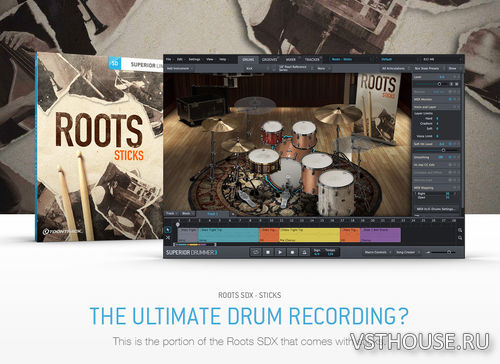Switch to the TRACKER tab
Image resolution: width=500 pixels, height=364 pixels.
(312, 60)
